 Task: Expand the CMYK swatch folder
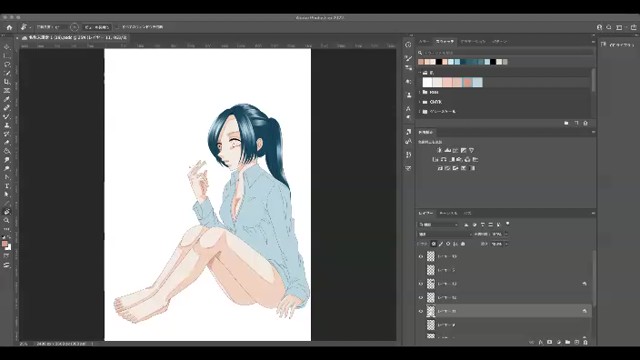point(420,102)
